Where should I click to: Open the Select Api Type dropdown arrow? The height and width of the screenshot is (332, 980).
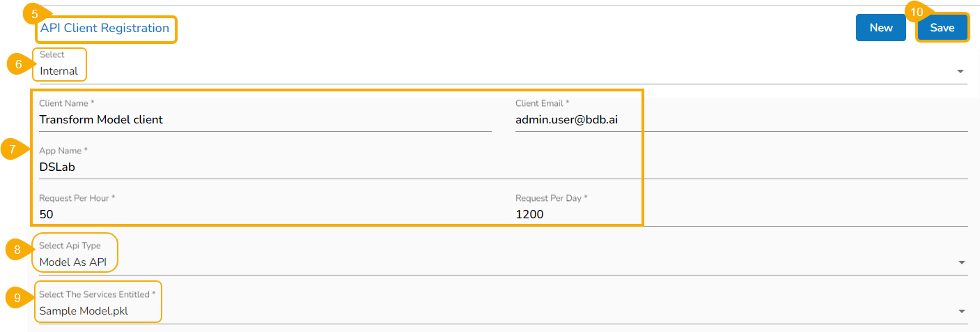(961, 262)
